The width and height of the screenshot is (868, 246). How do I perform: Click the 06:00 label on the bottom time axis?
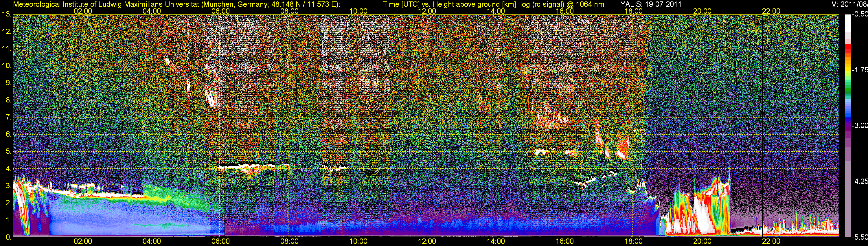[220, 241]
